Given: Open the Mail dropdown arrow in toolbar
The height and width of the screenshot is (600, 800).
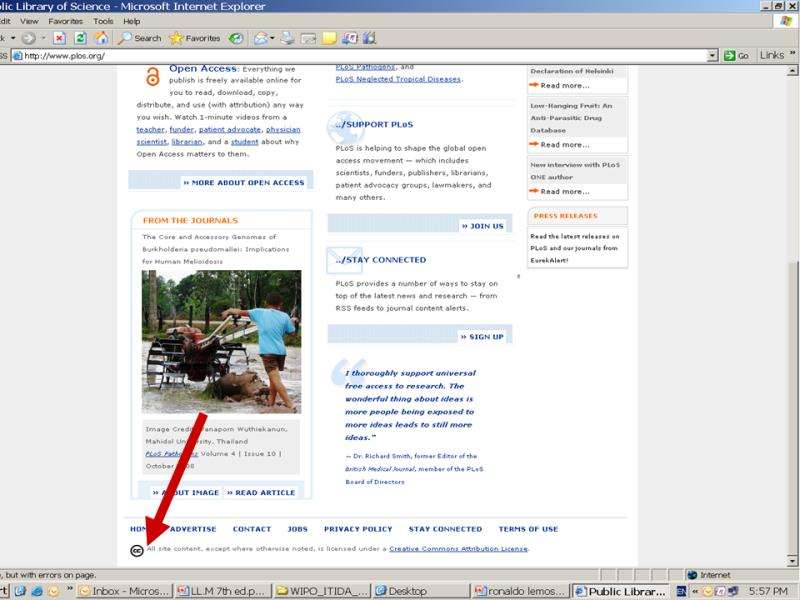Looking at the screenshot, I should click(x=271, y=38).
